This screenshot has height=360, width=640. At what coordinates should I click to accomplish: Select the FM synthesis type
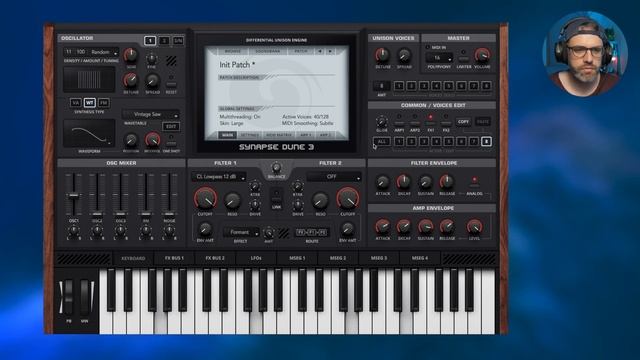tap(103, 102)
